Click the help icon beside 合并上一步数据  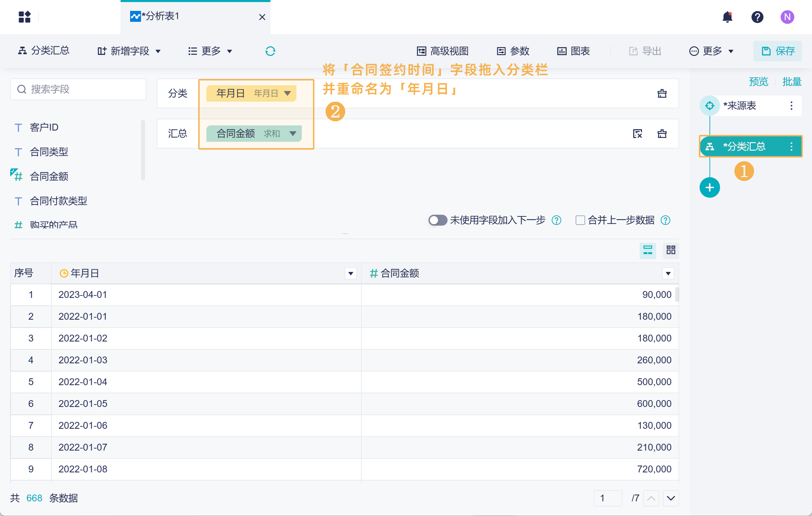pos(665,220)
